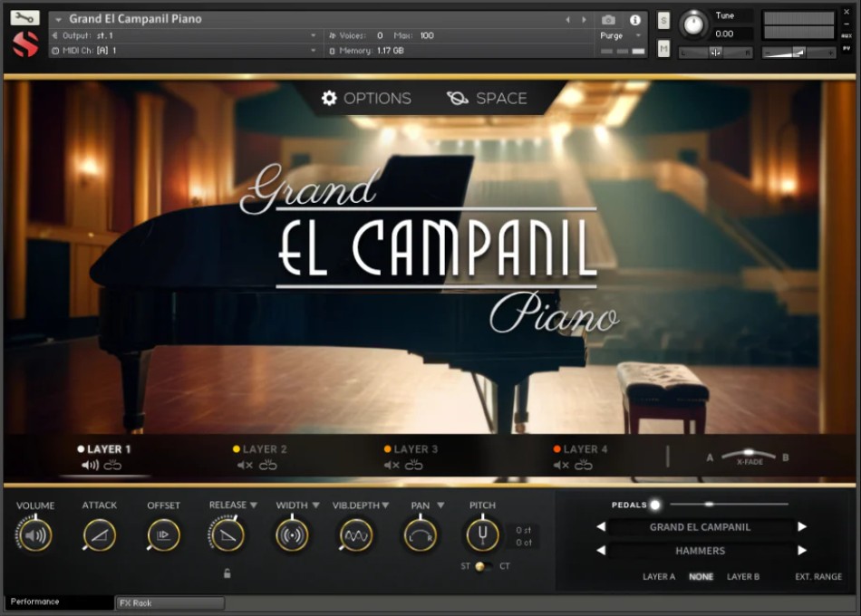The width and height of the screenshot is (861, 616).
Task: Toggle the Layer 1 link icon
Action: coord(112,466)
